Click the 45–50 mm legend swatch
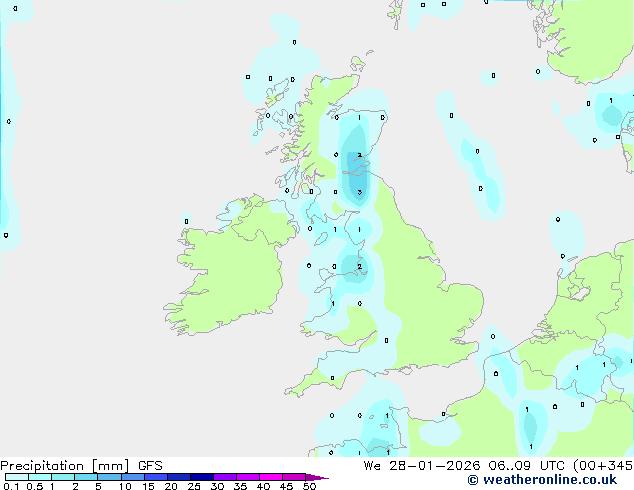Viewport: 634px width, 490px height. click(294, 477)
